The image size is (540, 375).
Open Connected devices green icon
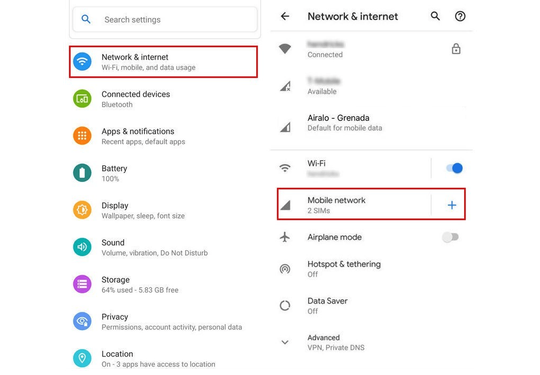[82, 99]
